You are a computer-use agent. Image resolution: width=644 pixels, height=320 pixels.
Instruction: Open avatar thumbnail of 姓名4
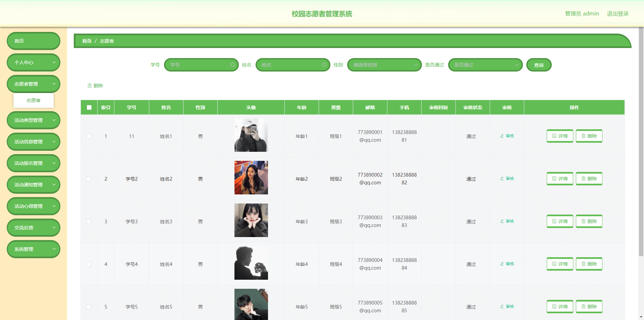[251, 263]
